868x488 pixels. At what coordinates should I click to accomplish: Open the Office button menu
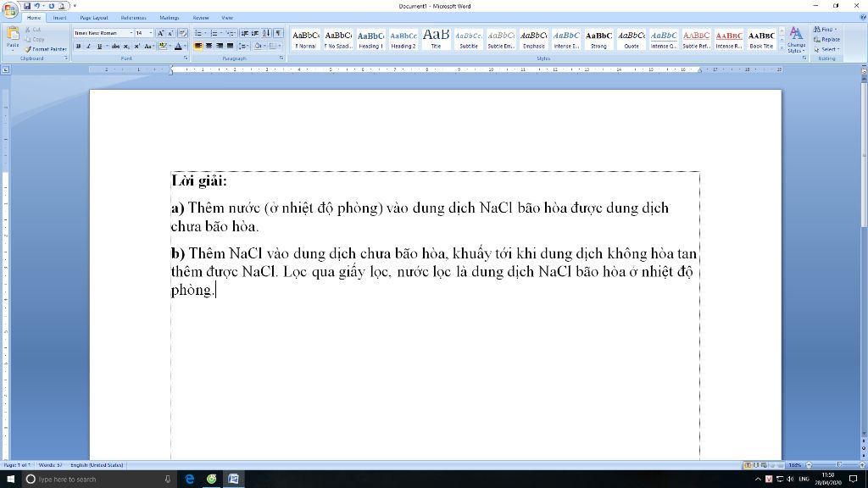pos(10,9)
